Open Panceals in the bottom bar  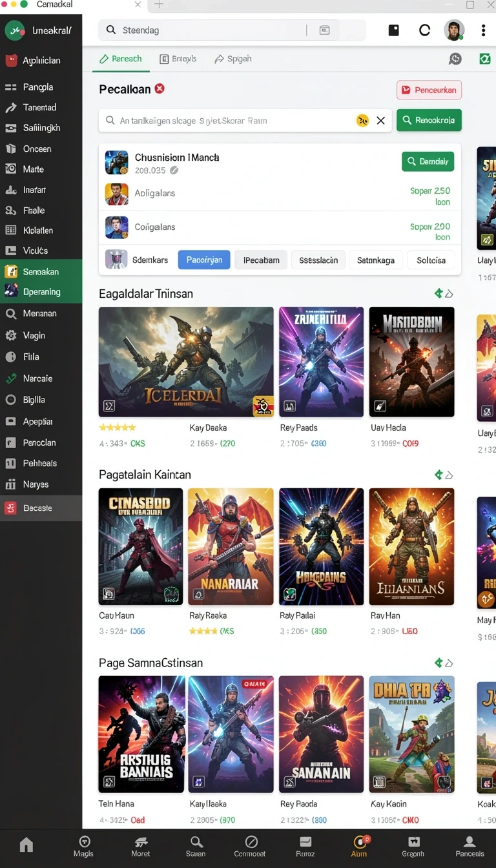(470, 847)
